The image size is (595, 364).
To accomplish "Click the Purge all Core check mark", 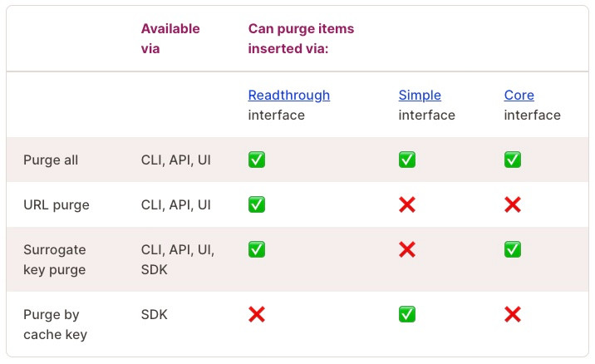I will tap(513, 160).
